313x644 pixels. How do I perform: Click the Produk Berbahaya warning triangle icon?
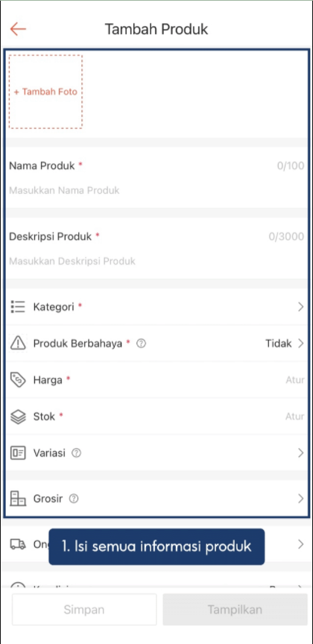click(x=18, y=344)
